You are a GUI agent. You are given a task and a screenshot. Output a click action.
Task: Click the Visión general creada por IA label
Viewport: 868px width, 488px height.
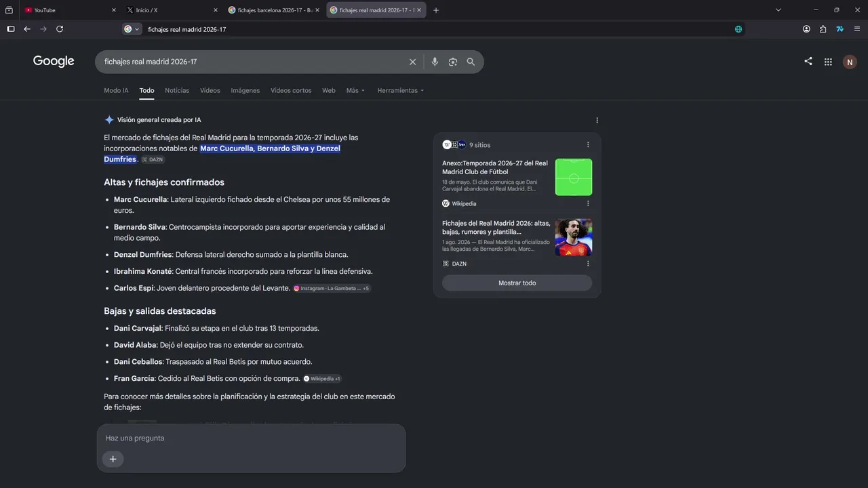coord(159,120)
